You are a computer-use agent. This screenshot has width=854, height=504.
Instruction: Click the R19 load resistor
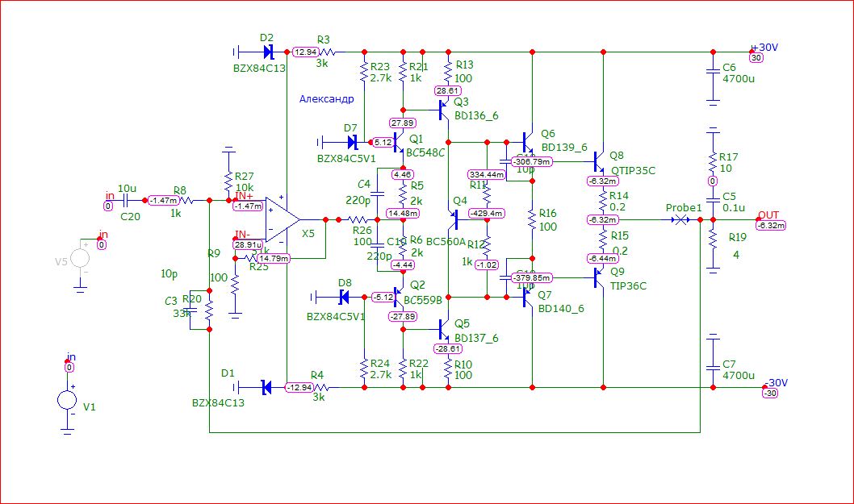coord(713,237)
